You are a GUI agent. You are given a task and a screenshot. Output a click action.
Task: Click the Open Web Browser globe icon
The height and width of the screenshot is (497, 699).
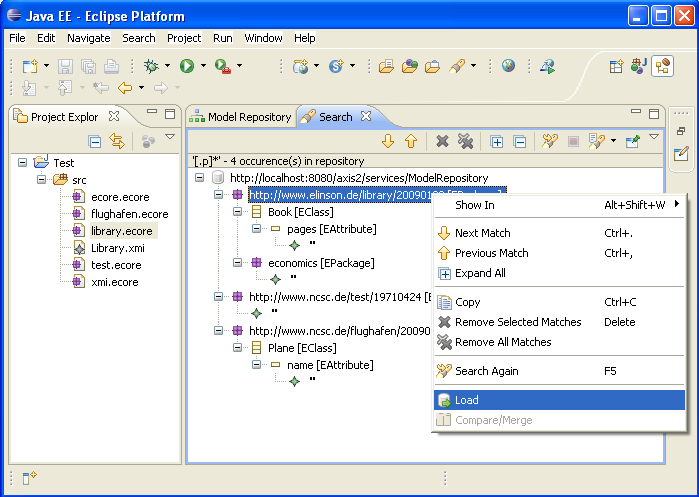click(x=508, y=66)
